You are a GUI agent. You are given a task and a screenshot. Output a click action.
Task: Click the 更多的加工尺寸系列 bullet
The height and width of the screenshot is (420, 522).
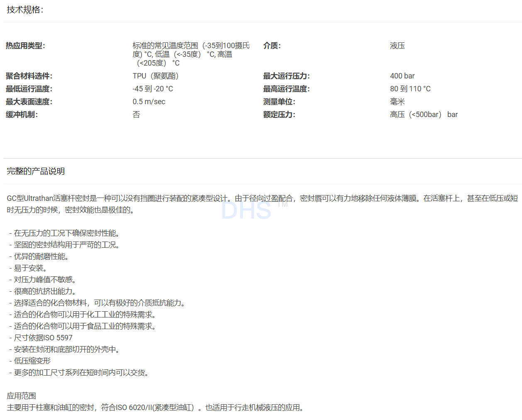(x=79, y=373)
